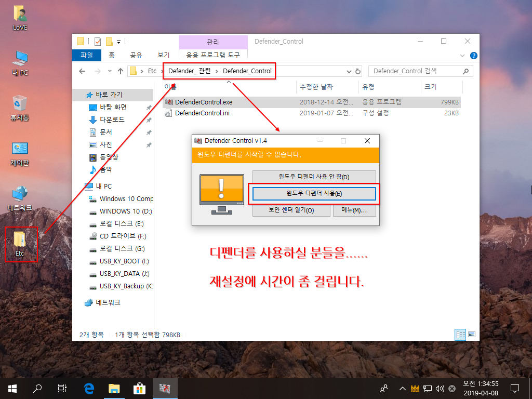This screenshot has width=532, height=399.
Task: Click 윈도우 디펜더 사용(E) button
Action: pyautogui.click(x=314, y=193)
